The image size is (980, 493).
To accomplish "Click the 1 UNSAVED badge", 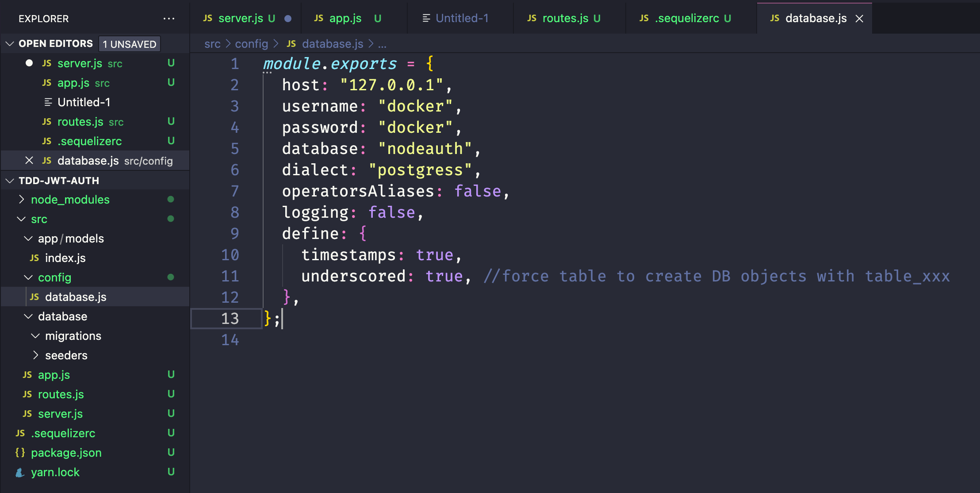I will coord(129,43).
